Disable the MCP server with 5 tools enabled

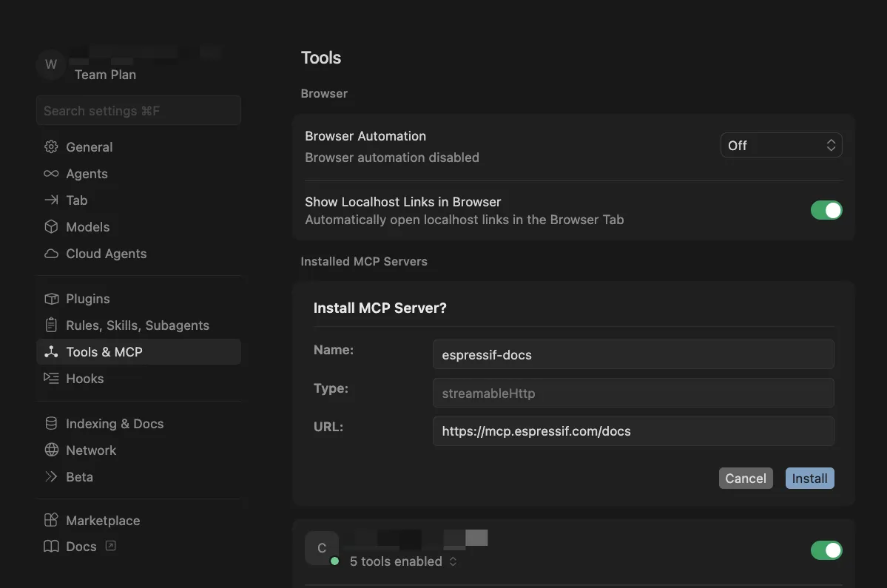pyautogui.click(x=826, y=550)
